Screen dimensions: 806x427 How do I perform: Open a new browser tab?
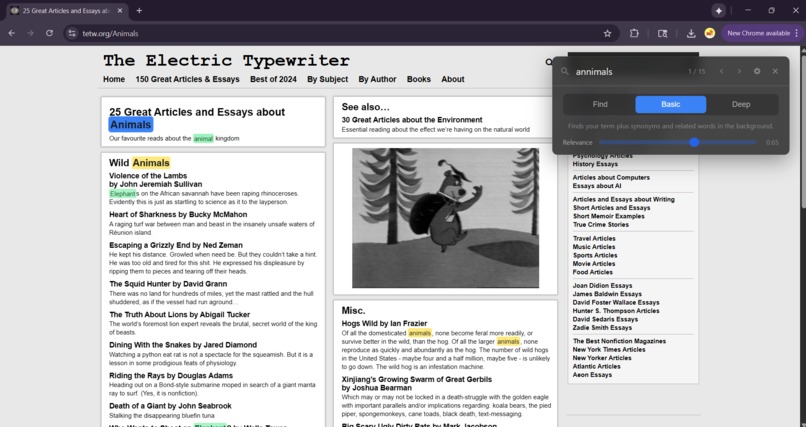point(139,10)
